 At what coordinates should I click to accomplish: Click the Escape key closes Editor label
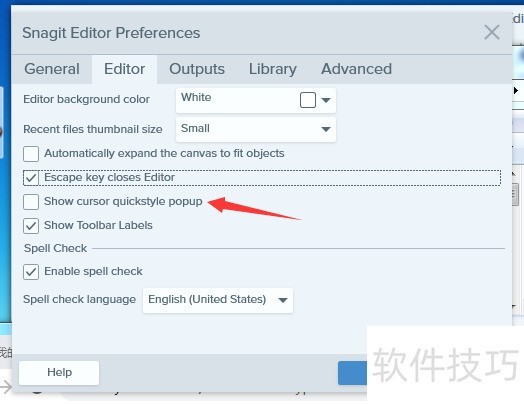coord(109,177)
